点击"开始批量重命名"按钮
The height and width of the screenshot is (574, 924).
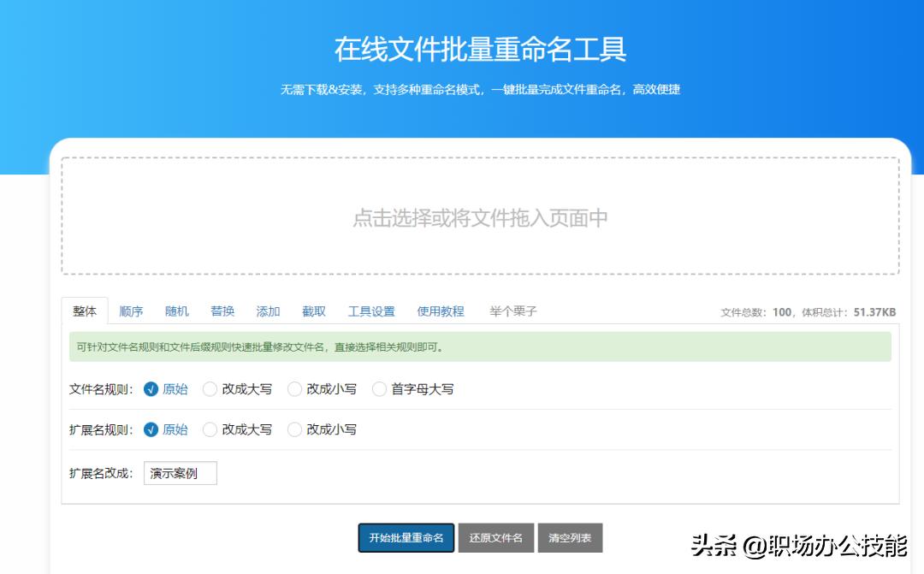[x=406, y=537]
